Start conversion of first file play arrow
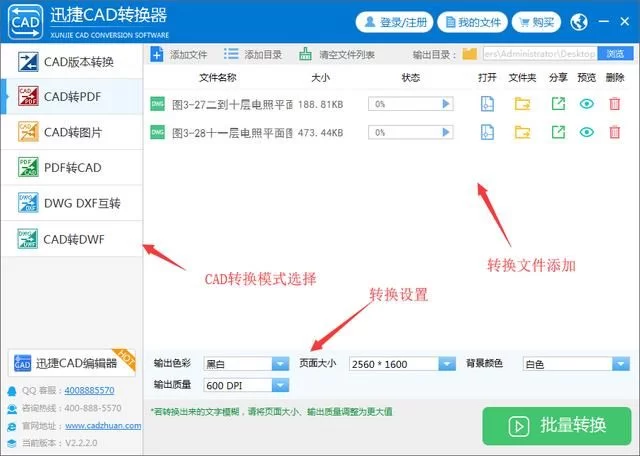Screen dimensions: 640x456 coord(446,103)
